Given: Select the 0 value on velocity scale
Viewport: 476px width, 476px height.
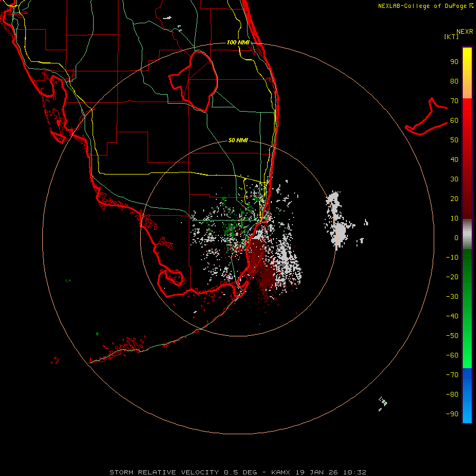Looking at the screenshot, I should pyautogui.click(x=456, y=238).
